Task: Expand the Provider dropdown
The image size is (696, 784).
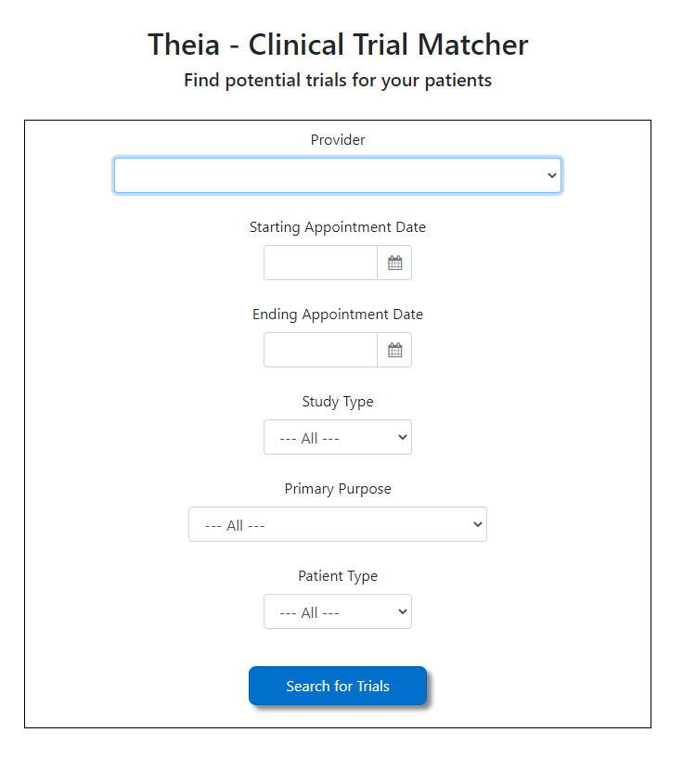Action: (337, 175)
